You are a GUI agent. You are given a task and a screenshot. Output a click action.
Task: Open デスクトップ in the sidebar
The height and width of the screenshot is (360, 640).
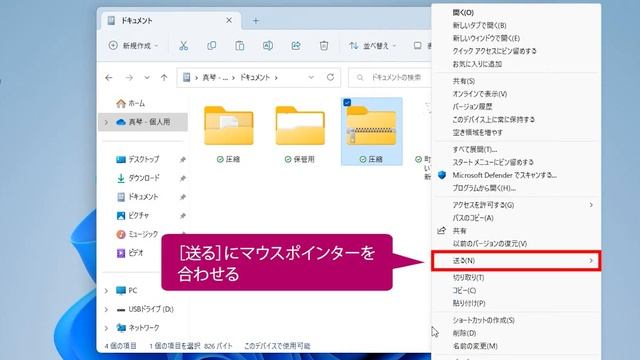(138, 159)
